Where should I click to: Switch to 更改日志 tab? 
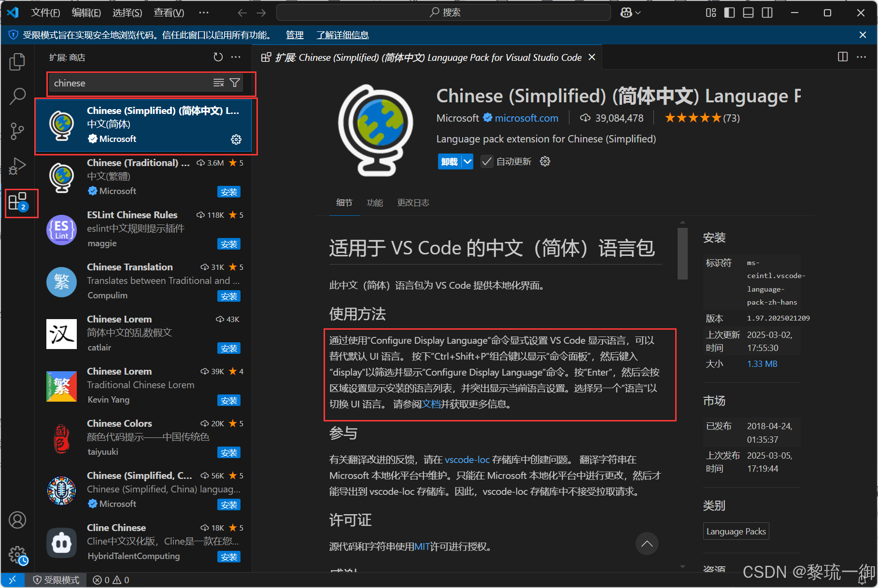pos(413,203)
